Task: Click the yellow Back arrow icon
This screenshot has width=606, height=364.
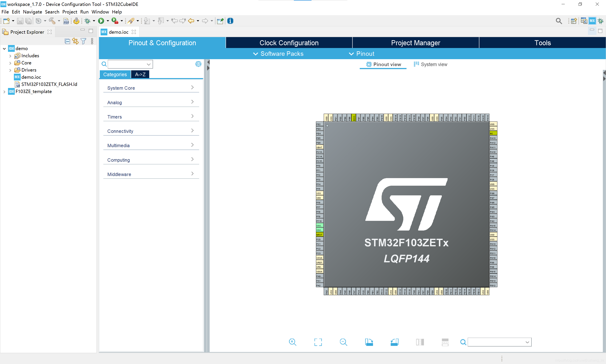Action: pyautogui.click(x=191, y=21)
